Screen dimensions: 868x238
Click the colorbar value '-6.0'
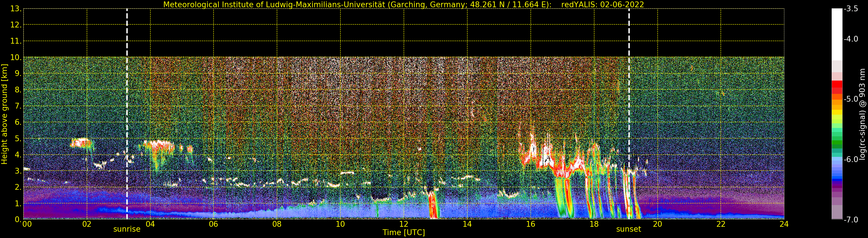851,159
